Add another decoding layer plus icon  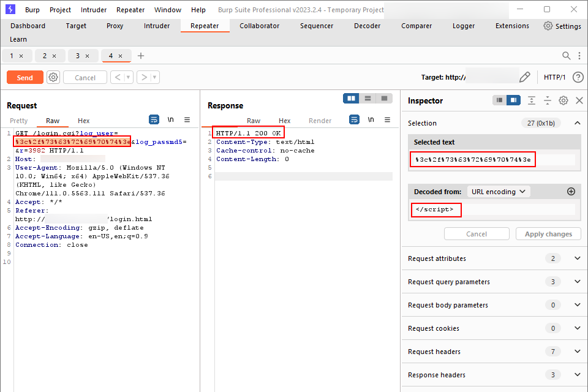571,192
